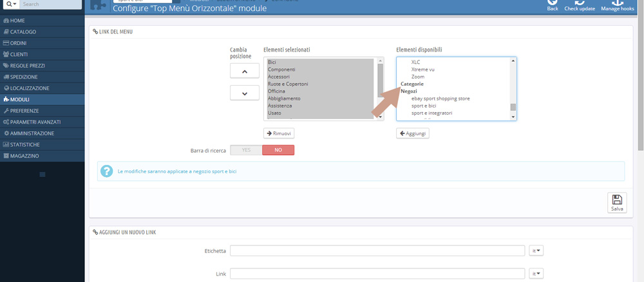Select XLC in Elementi disponibili
This screenshot has width=644, height=282.
(x=415, y=62)
